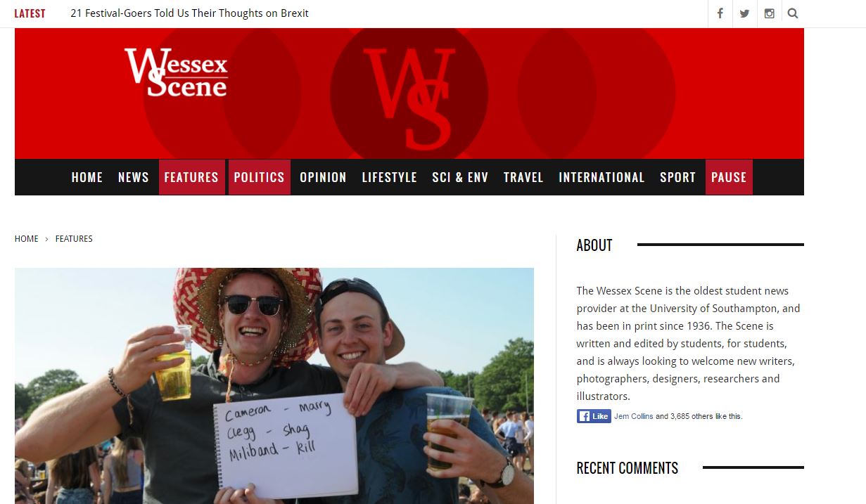Go to the FEATURES section
Viewport: 866px width, 504px height.
pyautogui.click(x=191, y=177)
